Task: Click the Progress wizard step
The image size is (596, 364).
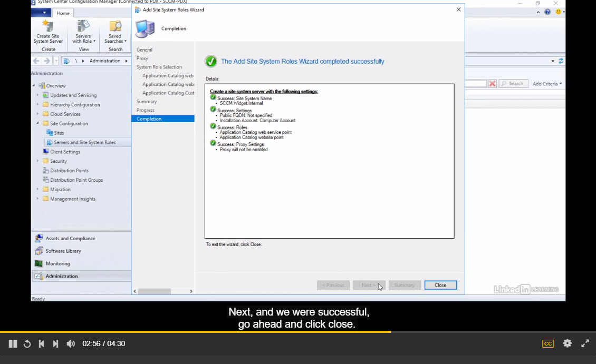Action: pyautogui.click(x=146, y=110)
